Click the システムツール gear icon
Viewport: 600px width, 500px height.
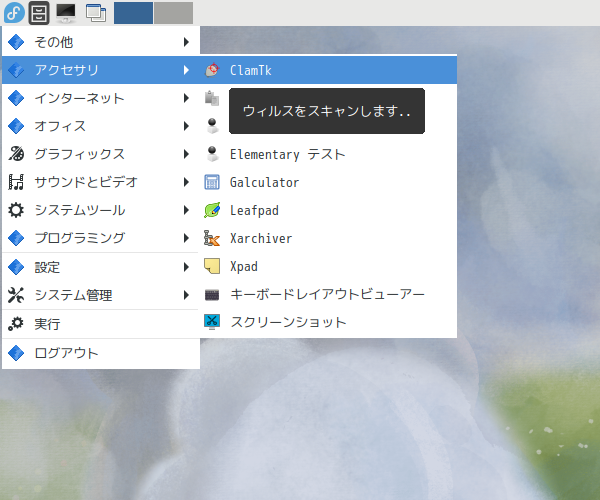coord(16,210)
